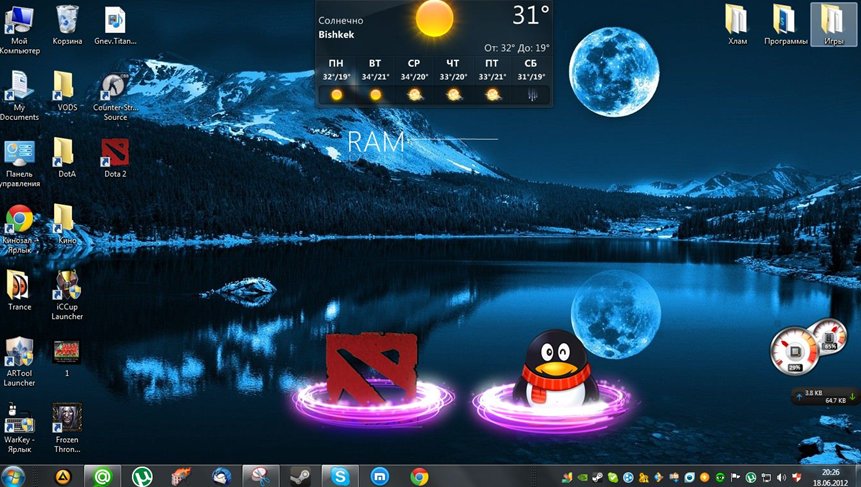Open the Windows Start menu
This screenshot has height=487, width=861.
click(x=13, y=477)
